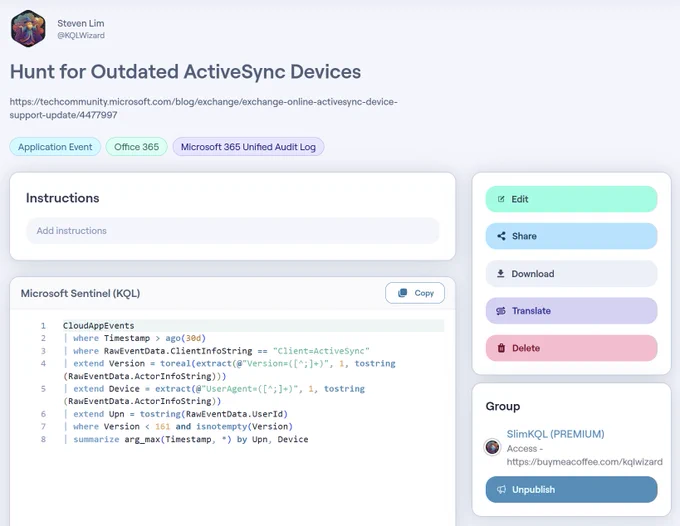The width and height of the screenshot is (680, 526).
Task: Click the 'extend Version = toreal' code line
Action: tap(229, 370)
